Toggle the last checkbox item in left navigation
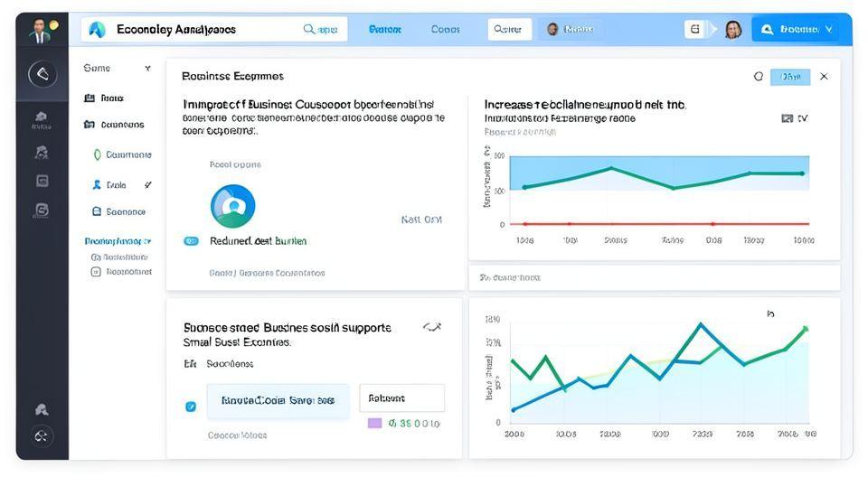The height and width of the screenshot is (477, 868). tap(96, 271)
